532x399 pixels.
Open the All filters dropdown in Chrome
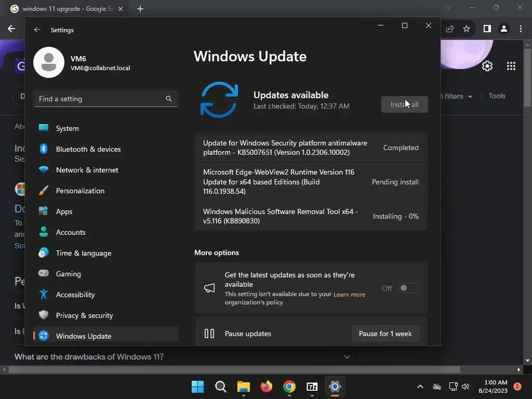(457, 96)
